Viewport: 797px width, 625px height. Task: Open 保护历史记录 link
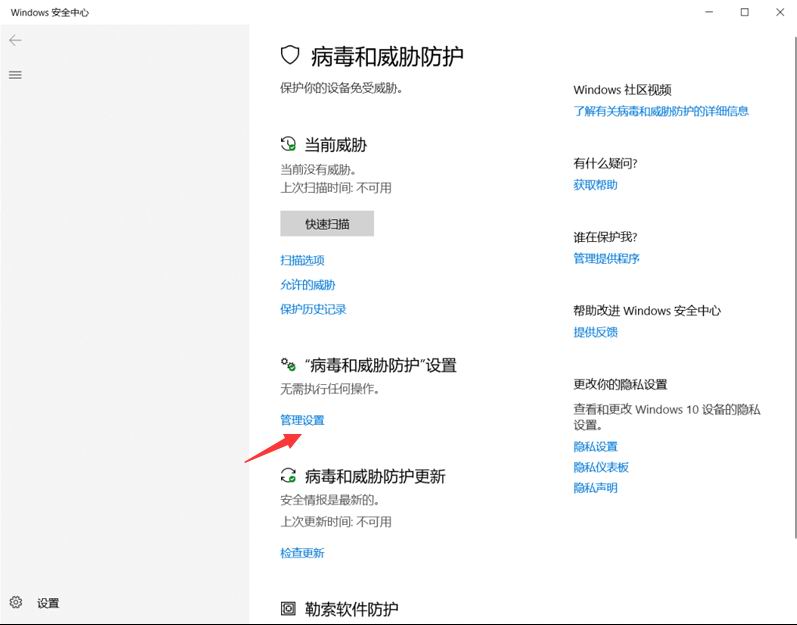tap(313, 310)
